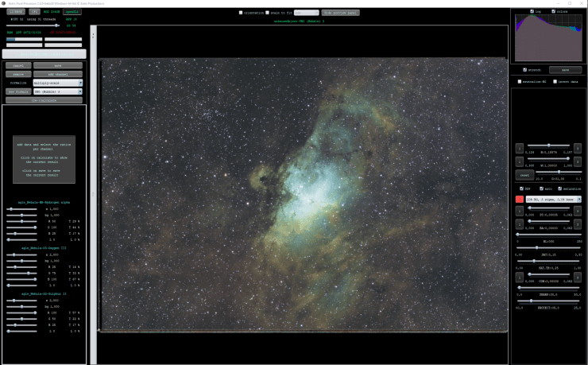This screenshot has width=588, height=365.
Task: Adjust the SHARP slider
Action: point(549,288)
